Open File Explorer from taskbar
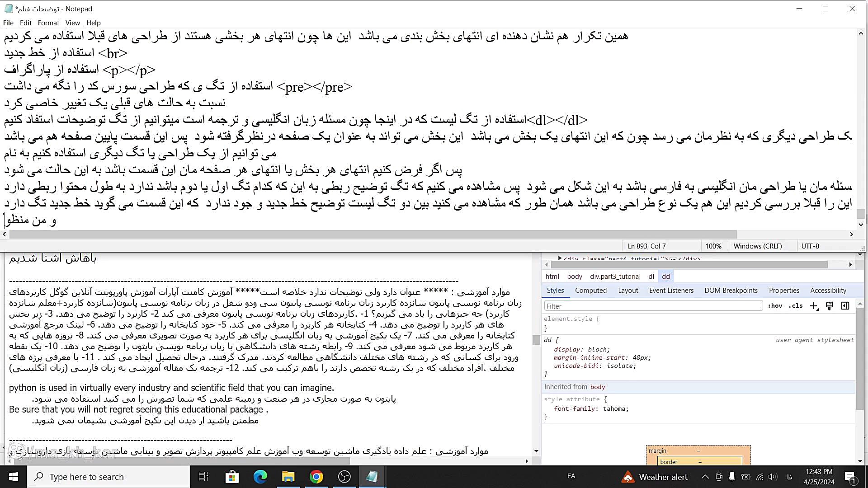 pos(288,477)
